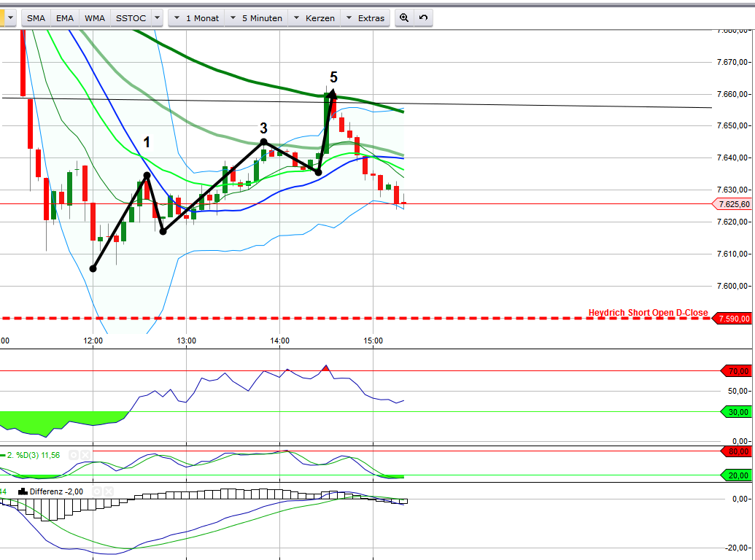Image resolution: width=755 pixels, height=560 pixels.
Task: Click the %D(3) line style icon
Action: (5, 456)
